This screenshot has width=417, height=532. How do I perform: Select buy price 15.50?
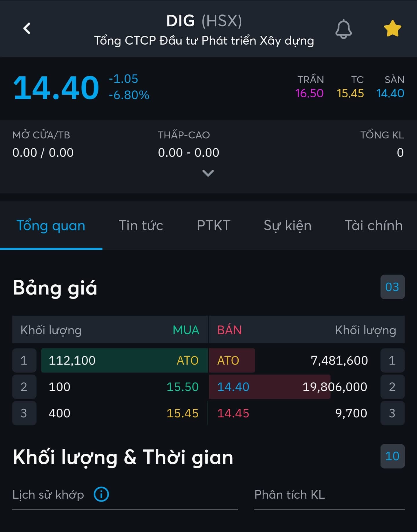point(182,387)
